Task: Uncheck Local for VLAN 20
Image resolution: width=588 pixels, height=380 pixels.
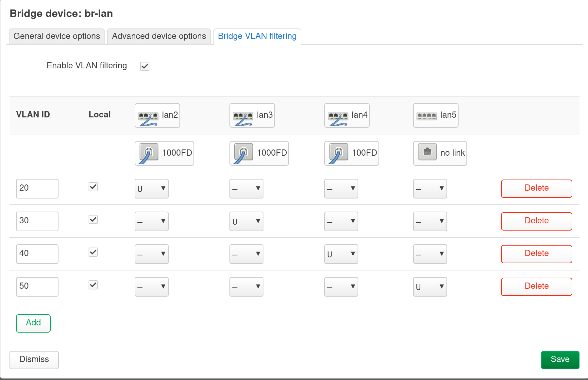Action: (x=93, y=187)
